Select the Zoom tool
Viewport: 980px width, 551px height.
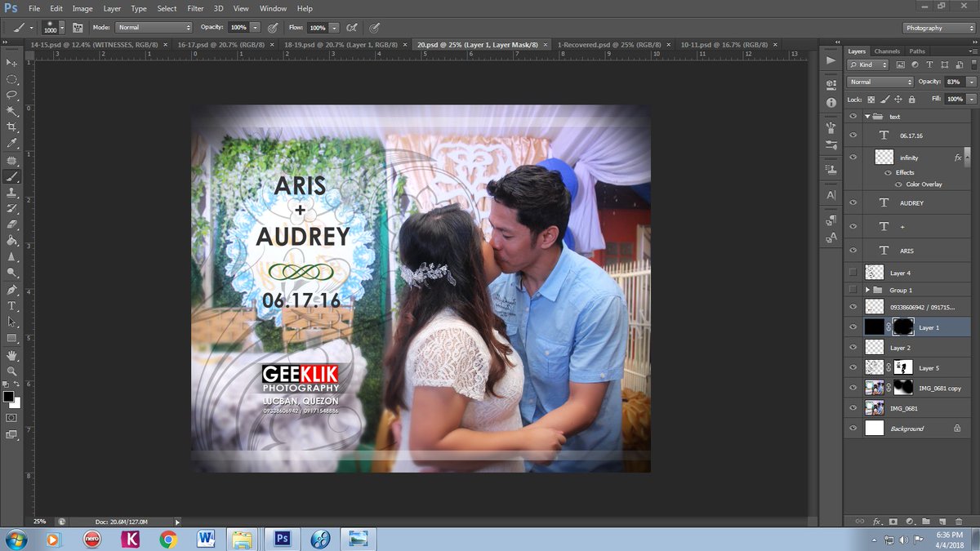[x=11, y=371]
